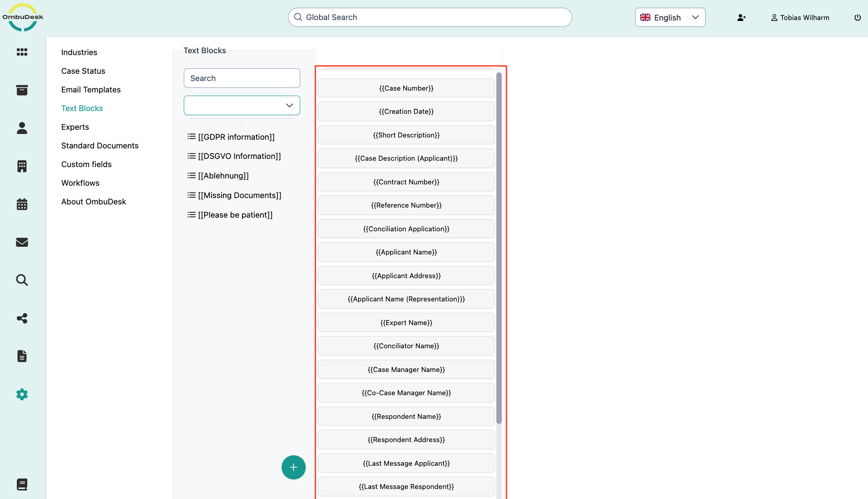Select the [[Missing Documents]] text block

pyautogui.click(x=240, y=195)
